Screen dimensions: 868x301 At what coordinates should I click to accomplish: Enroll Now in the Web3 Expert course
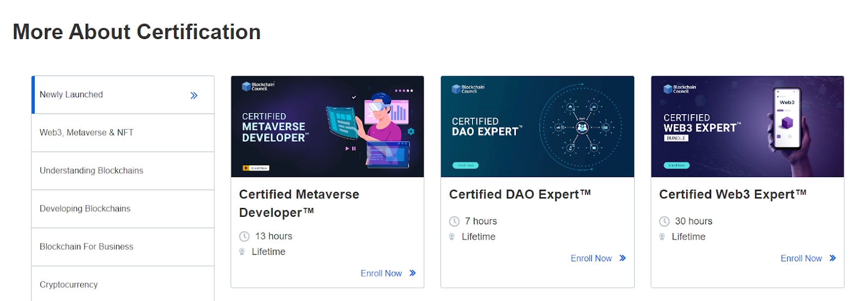[x=801, y=259]
